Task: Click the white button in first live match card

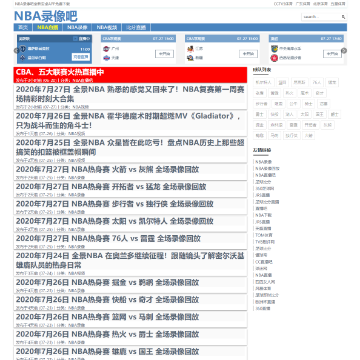Action: [x=81, y=57]
